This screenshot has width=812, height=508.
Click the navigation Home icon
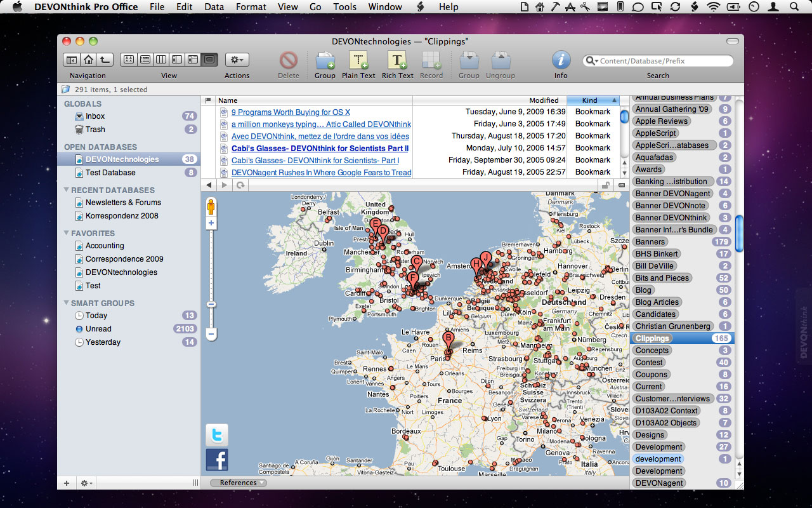[x=88, y=60]
